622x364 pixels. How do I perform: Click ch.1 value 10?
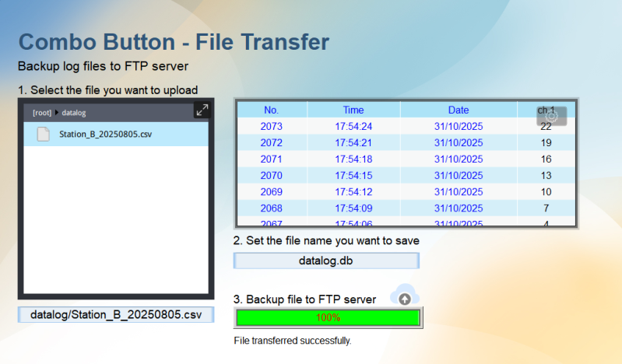tap(546, 191)
